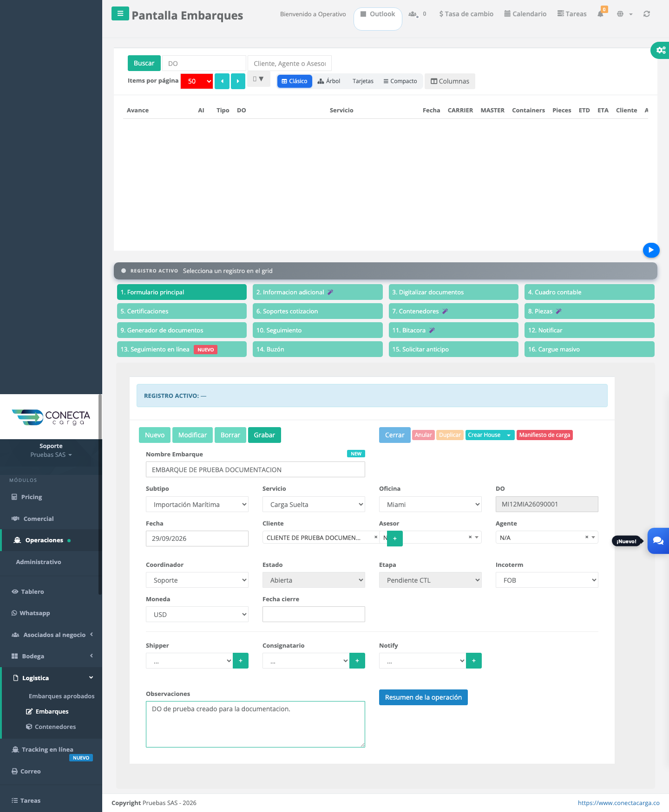
Task: Open the notifications bell icon
Action: click(600, 14)
